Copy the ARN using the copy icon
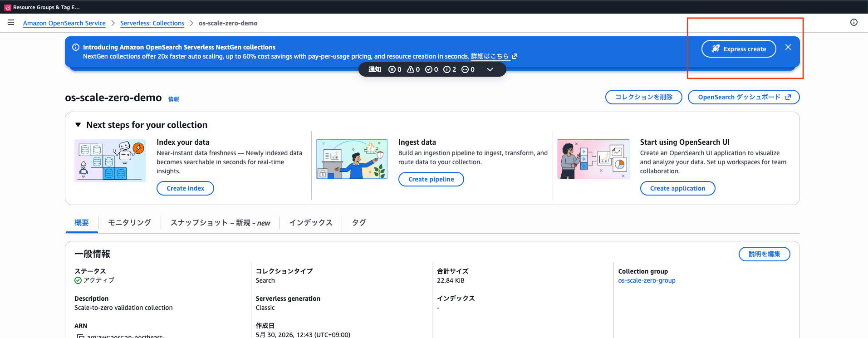Screen dimensions: 868x338 80,336
